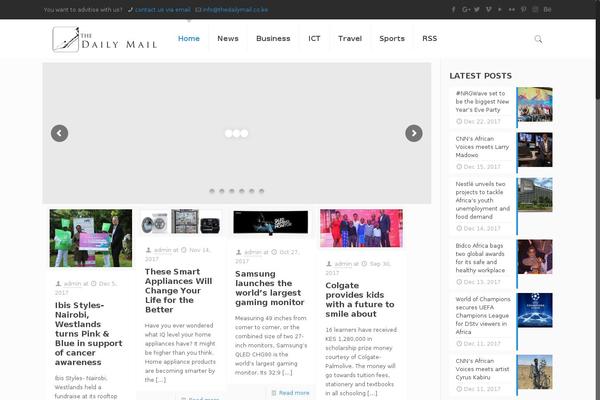Image resolution: width=600 pixels, height=400 pixels.
Task: Click admin author link on Colgate post
Action: (x=343, y=264)
